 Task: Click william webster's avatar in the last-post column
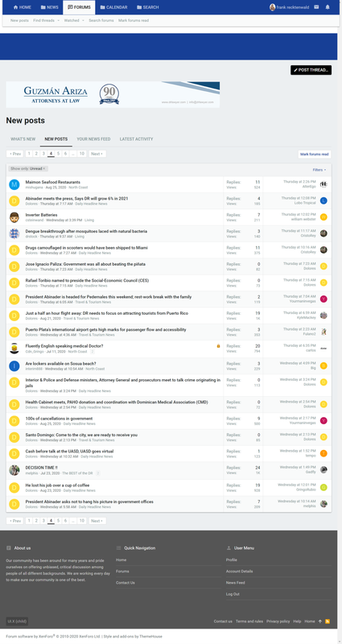point(323,217)
